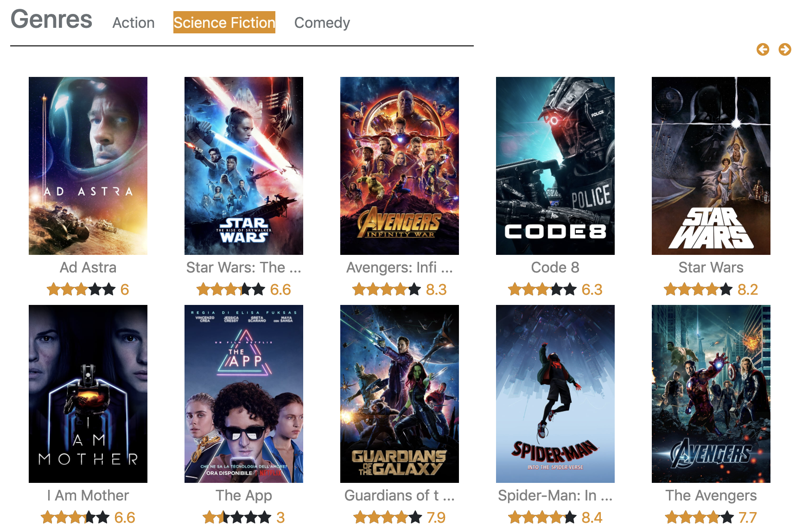This screenshot has height=532, width=802.
Task: Click the 7.9 rating score
Action: point(436,518)
